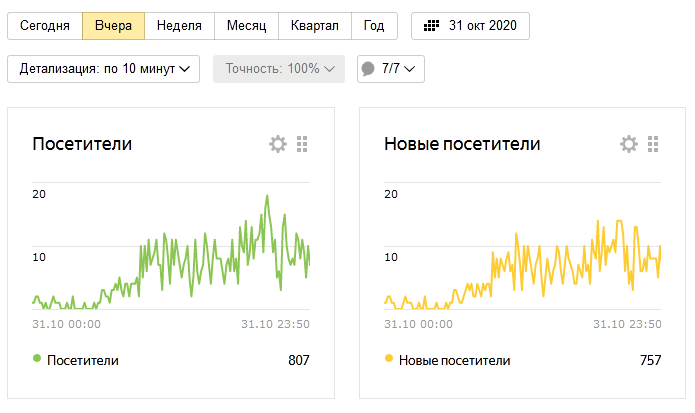Toggle yellow Новые посетители legend dot
Viewport: 695px width, 413px height.
pyautogui.click(x=388, y=359)
